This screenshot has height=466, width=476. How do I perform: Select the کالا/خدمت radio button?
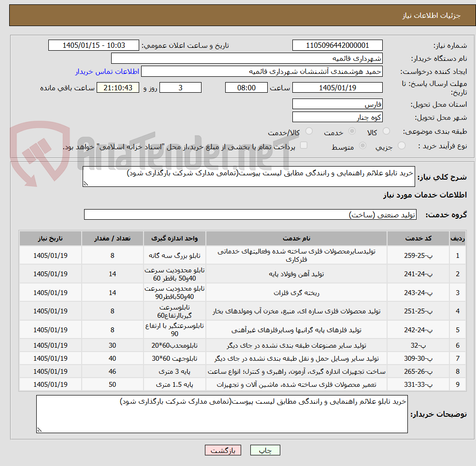[x=309, y=131]
